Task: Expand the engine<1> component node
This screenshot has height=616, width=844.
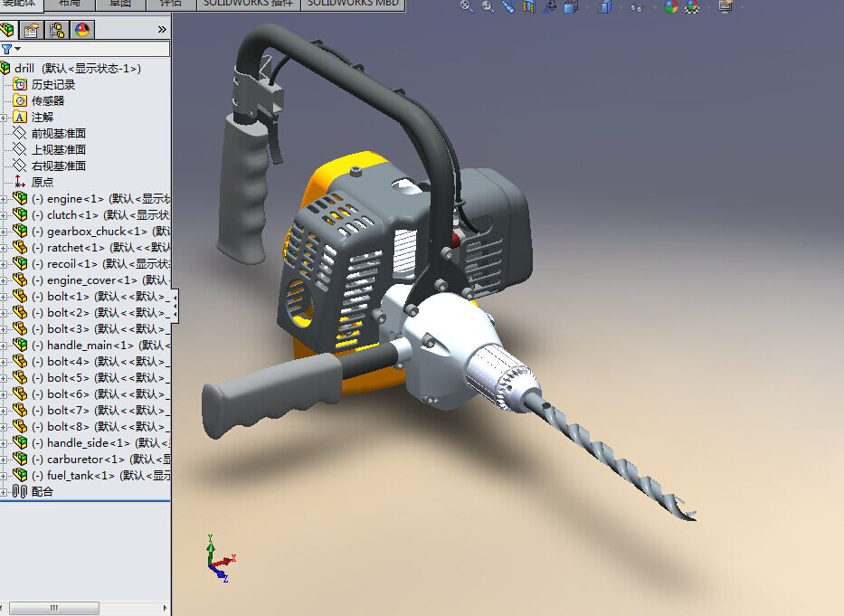Action: [4, 199]
